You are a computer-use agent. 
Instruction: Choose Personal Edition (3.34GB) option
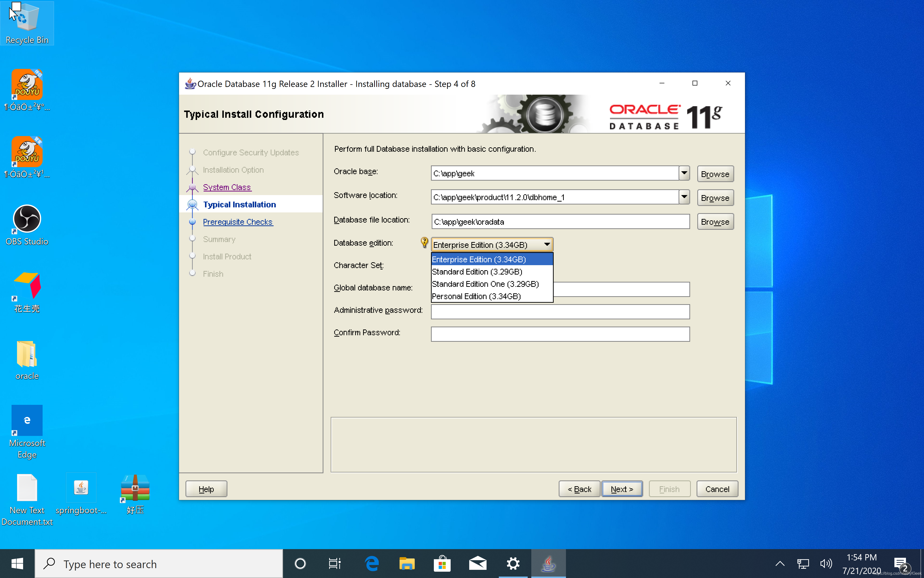(492, 296)
